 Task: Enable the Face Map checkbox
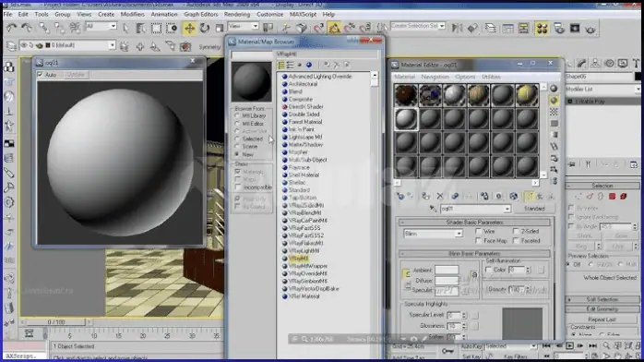click(479, 241)
